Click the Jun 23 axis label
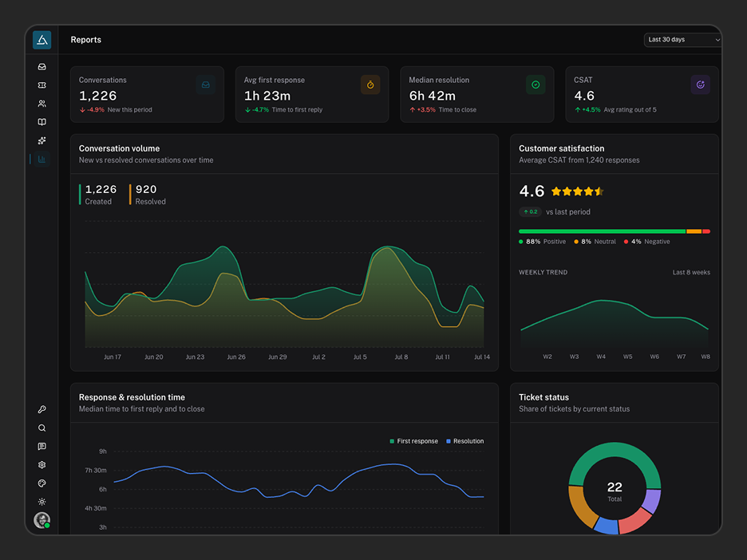This screenshot has width=747, height=560. point(195,357)
